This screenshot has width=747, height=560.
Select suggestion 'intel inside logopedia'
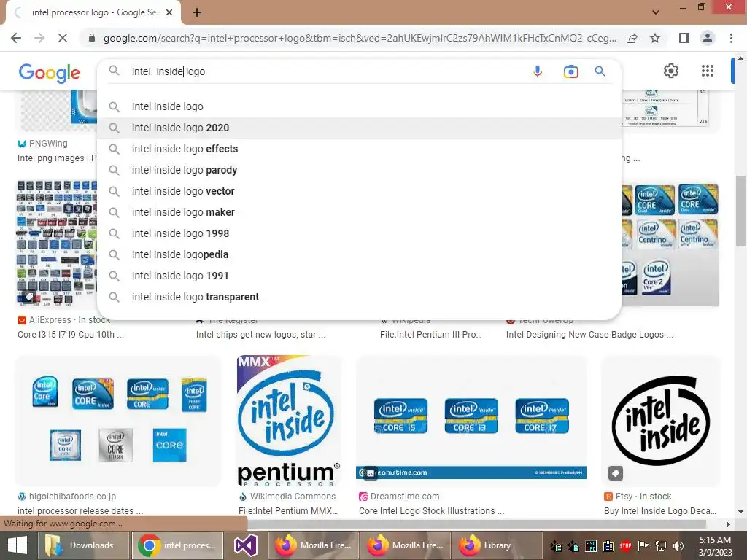coord(359,254)
